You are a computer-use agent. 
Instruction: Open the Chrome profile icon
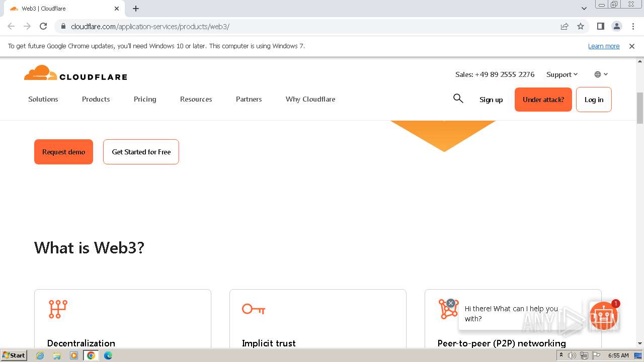coord(616,26)
